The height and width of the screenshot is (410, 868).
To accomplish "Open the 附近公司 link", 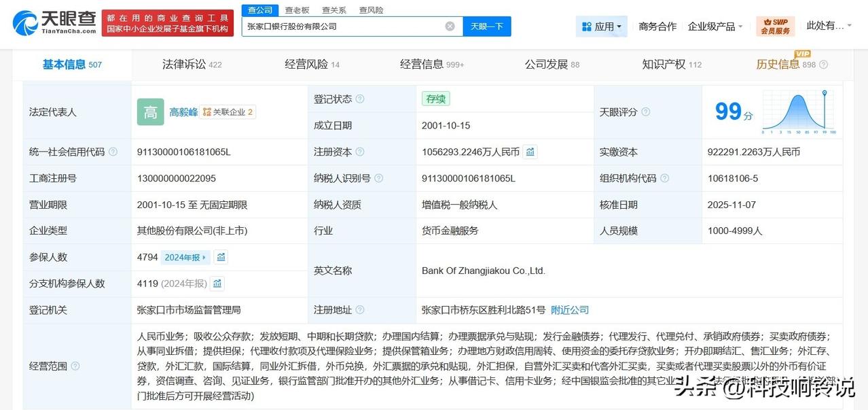I will pos(570,309).
